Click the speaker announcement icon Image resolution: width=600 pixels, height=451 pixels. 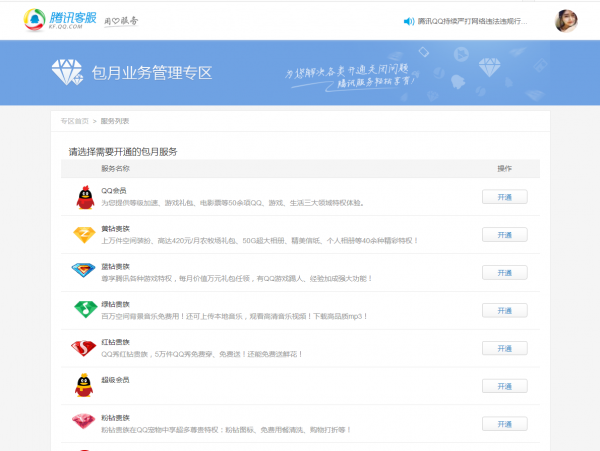[409, 21]
